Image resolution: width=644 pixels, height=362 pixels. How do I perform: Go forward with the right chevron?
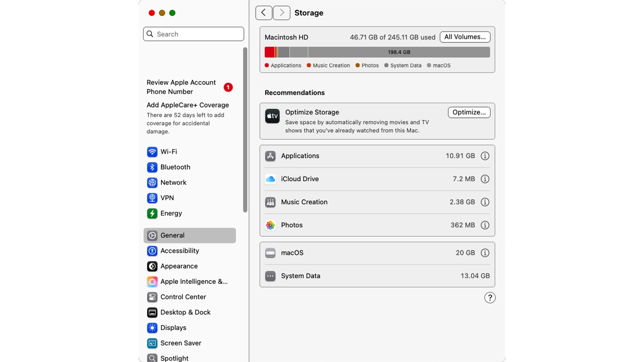pyautogui.click(x=282, y=13)
